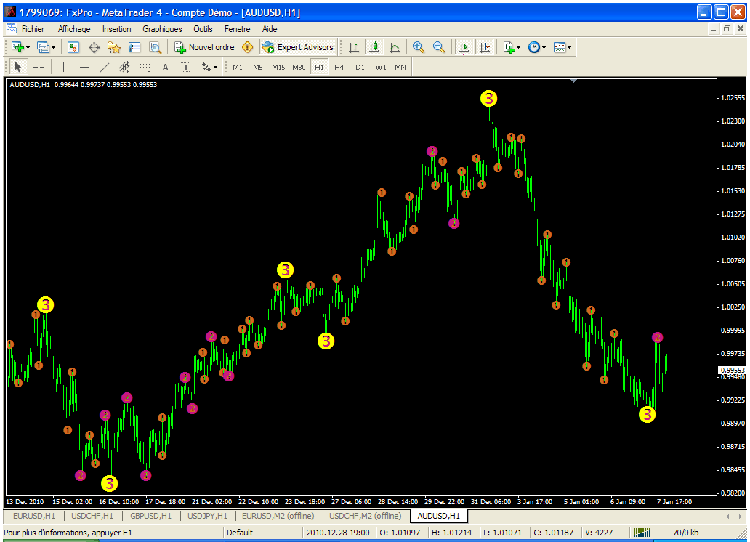The width and height of the screenshot is (750, 542).
Task: Switch to the GBPUSD,H1 chart tab
Action: (149, 515)
